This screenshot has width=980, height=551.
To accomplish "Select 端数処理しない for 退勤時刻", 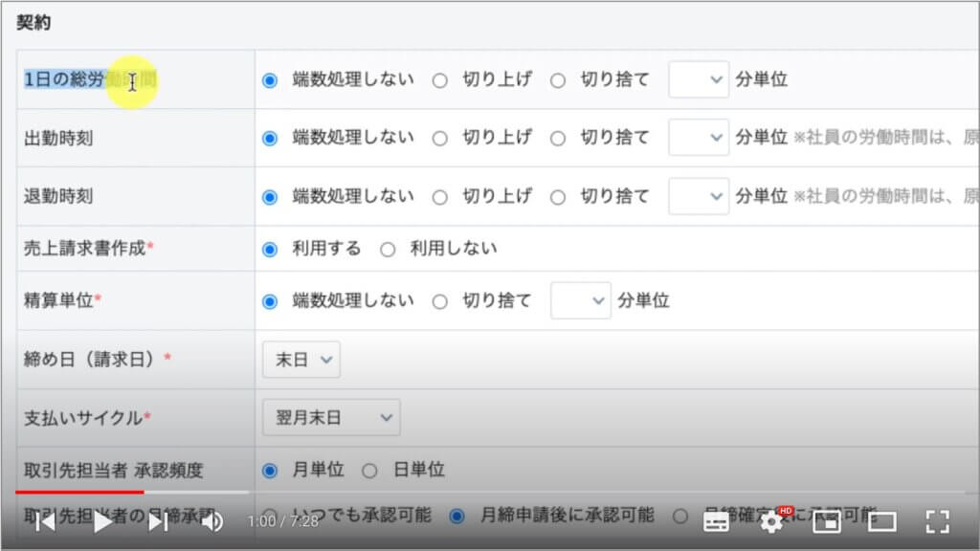I will [270, 197].
